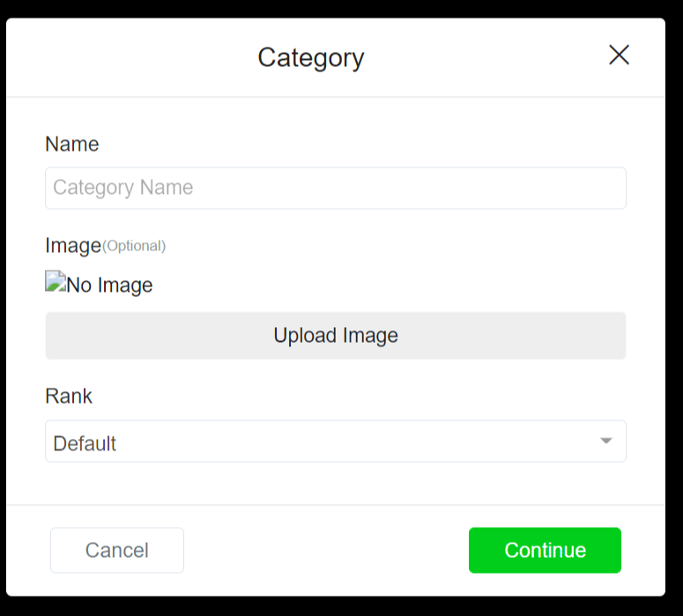Click the Rank field label

[69, 397]
